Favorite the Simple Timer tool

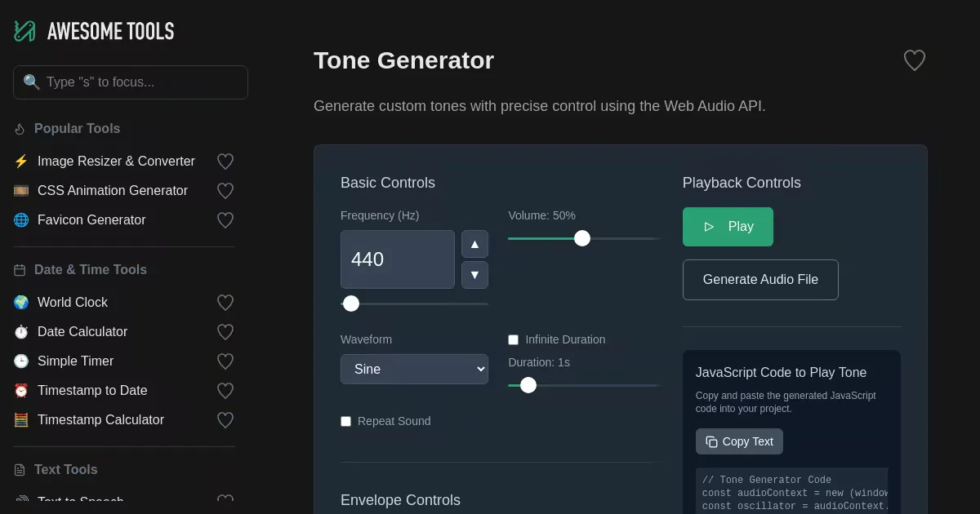click(225, 361)
